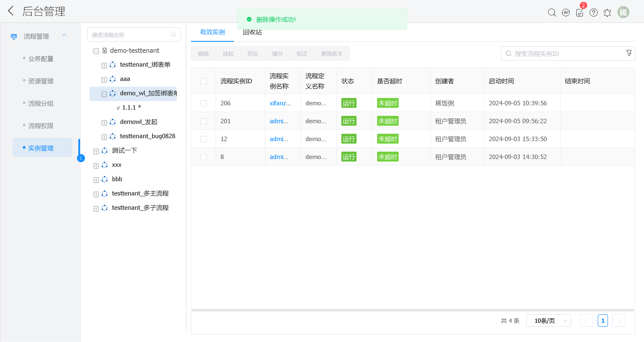
Task: Open the xifanz... instance name link
Action: (280, 103)
